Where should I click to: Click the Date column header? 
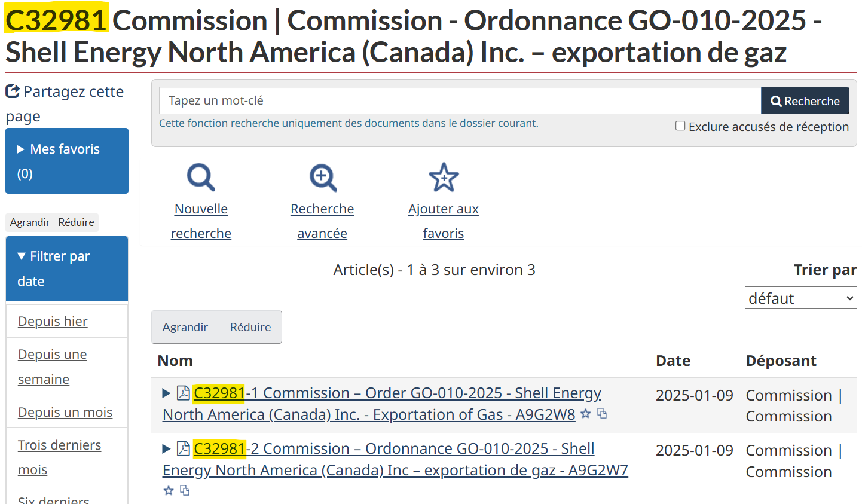673,361
